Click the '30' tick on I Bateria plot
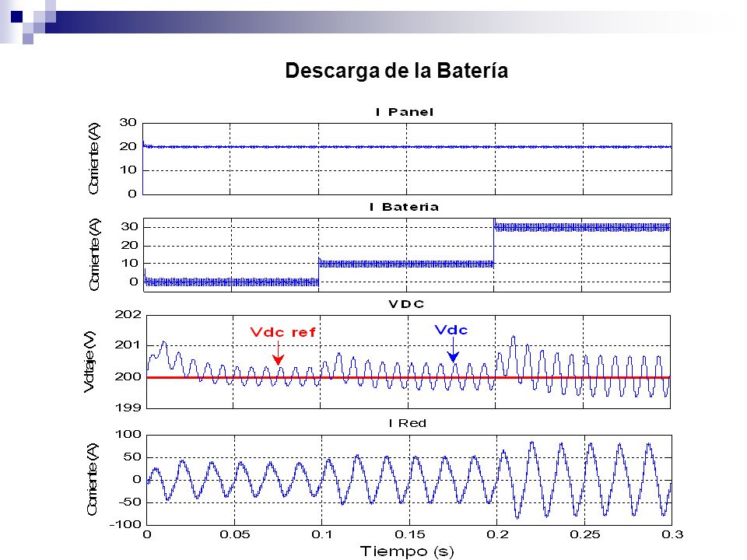 (129, 226)
